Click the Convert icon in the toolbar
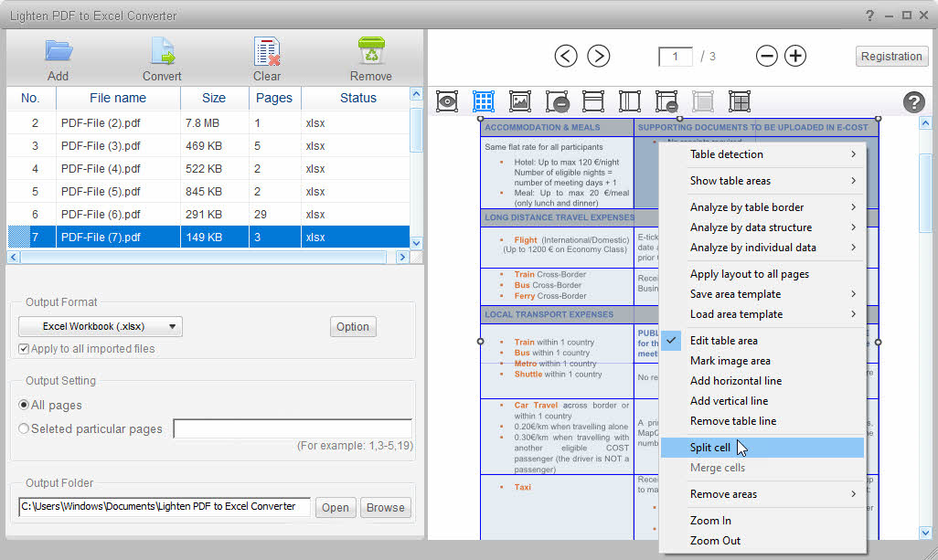The width and height of the screenshot is (938, 560). pos(162,51)
